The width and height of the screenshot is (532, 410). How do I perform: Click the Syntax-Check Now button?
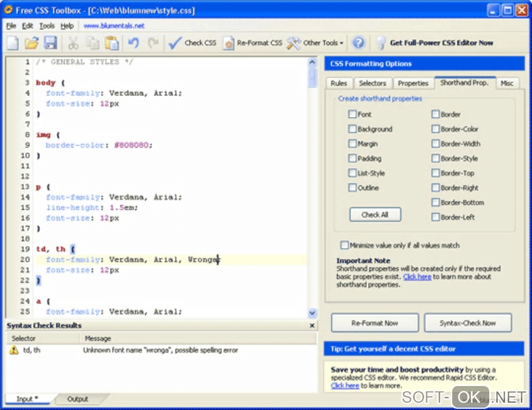pyautogui.click(x=467, y=323)
